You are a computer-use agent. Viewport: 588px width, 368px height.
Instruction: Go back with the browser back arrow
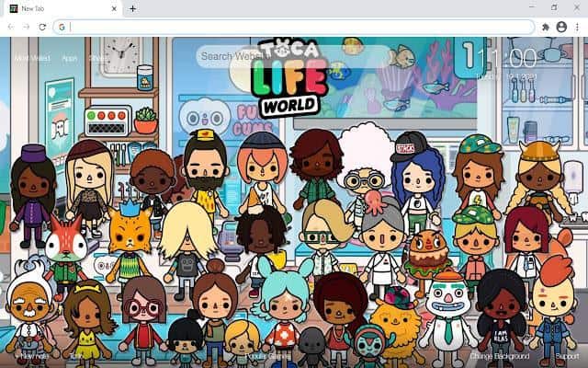[x=11, y=27]
